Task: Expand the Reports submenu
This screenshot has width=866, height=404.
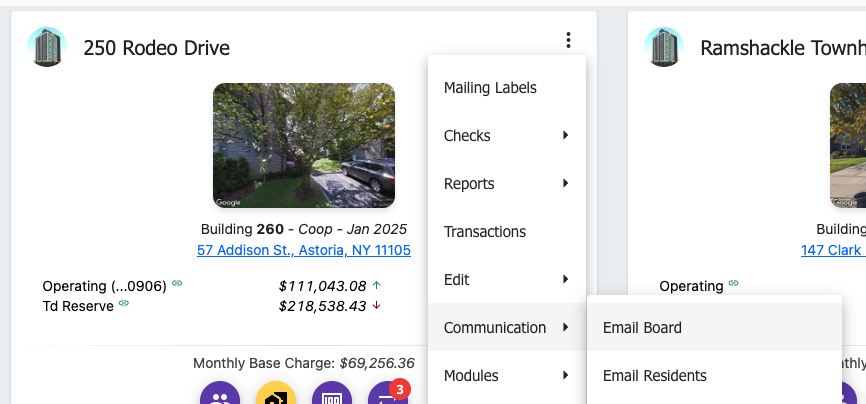Action: (506, 183)
